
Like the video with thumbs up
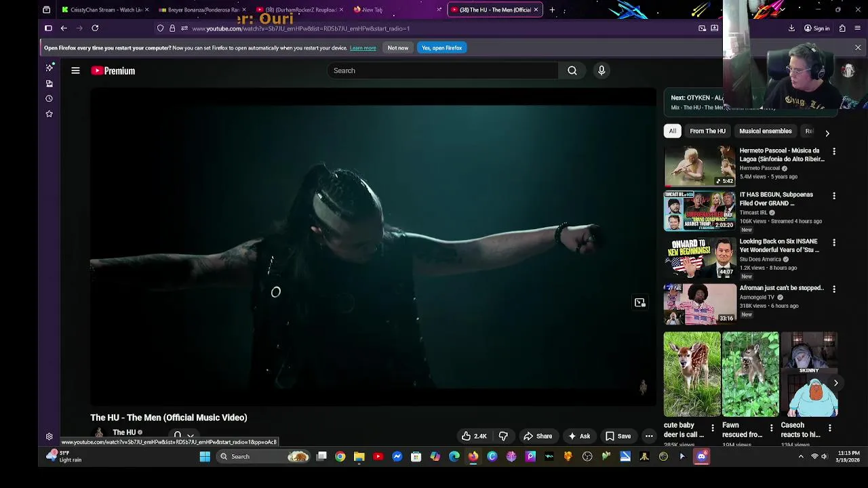[475, 436]
